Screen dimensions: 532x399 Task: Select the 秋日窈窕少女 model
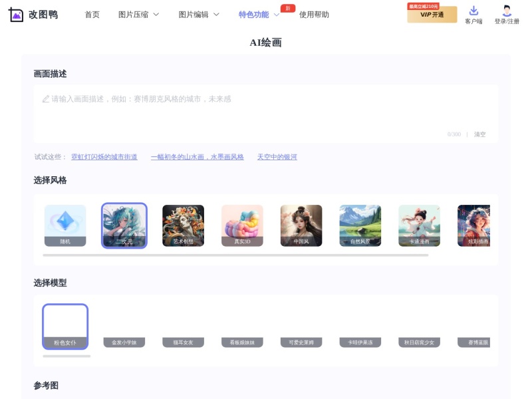(x=420, y=327)
